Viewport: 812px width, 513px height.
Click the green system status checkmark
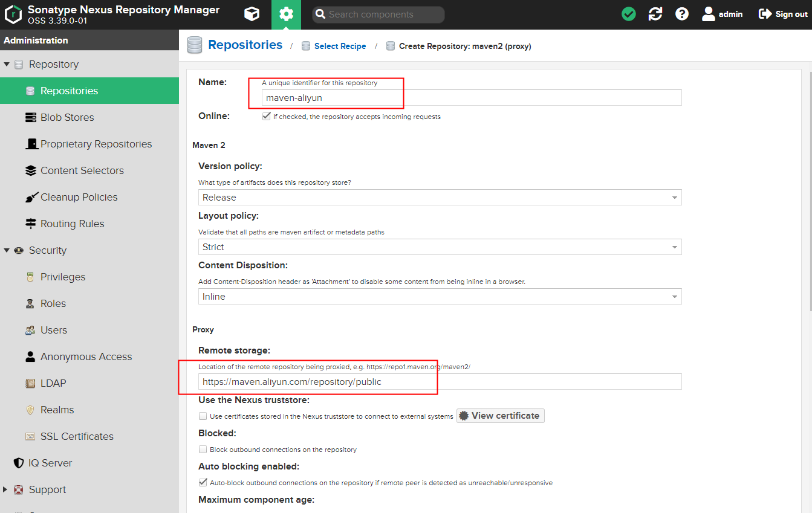click(629, 14)
